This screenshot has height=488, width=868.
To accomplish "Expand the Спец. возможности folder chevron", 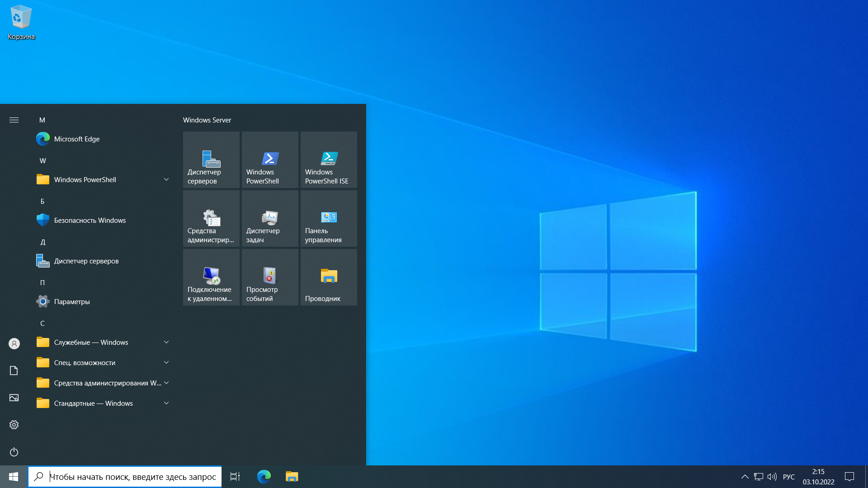I will 166,362.
